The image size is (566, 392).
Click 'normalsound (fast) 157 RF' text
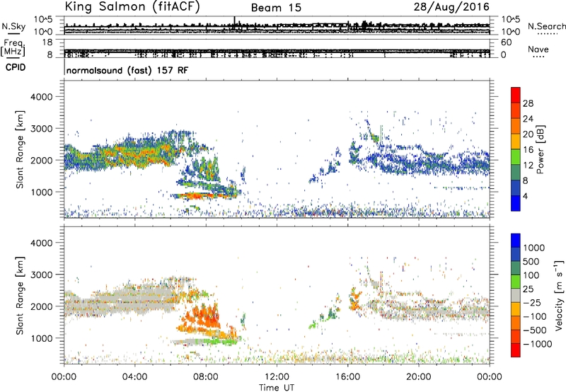[x=127, y=70]
